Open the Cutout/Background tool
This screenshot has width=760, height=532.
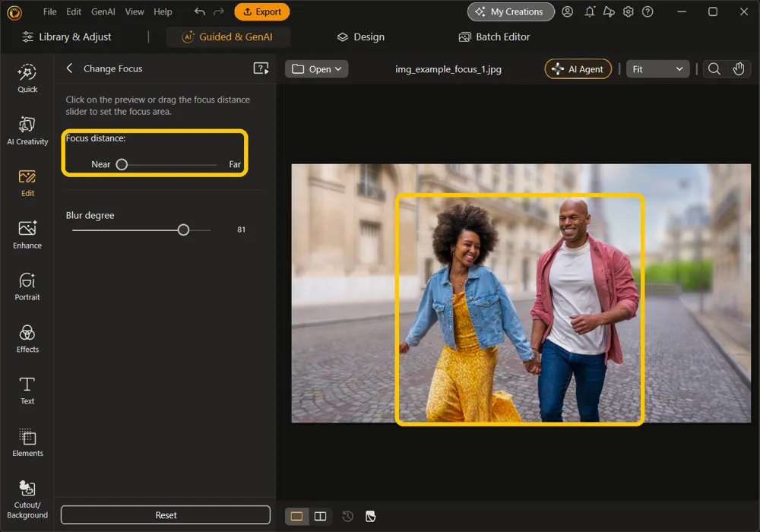pos(27,499)
